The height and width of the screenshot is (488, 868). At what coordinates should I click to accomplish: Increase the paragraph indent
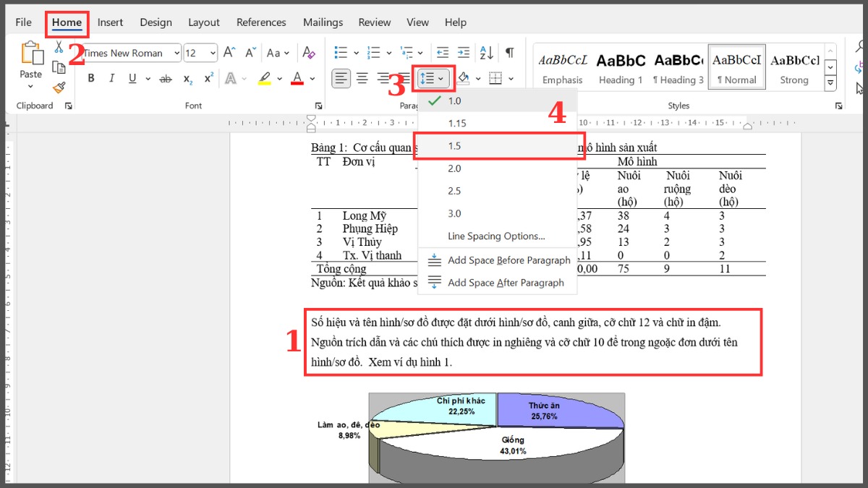(463, 53)
